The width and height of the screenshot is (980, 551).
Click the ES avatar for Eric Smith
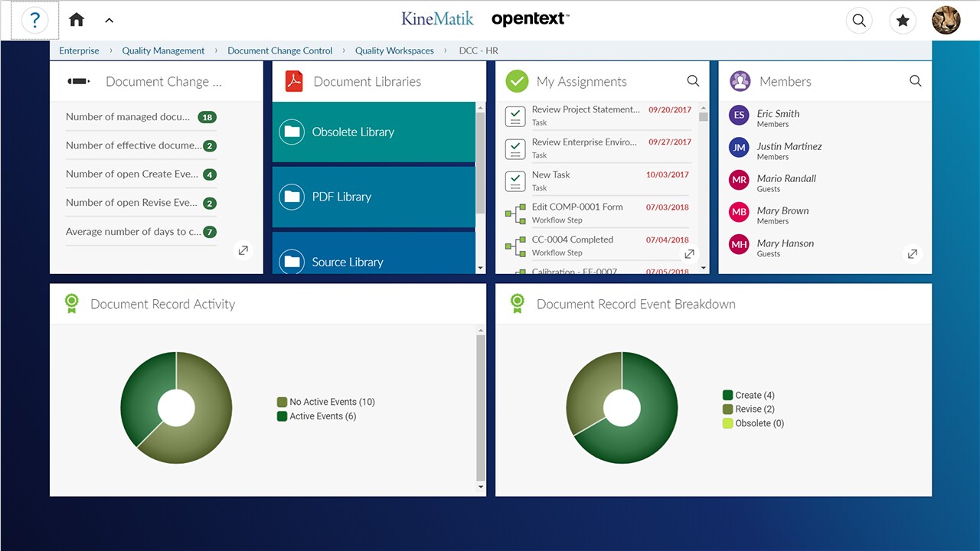tap(739, 116)
